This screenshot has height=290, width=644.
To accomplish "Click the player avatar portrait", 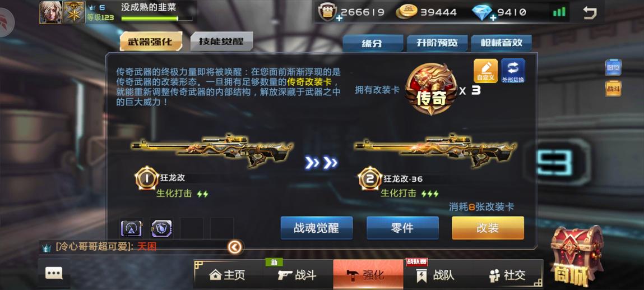I will [x=50, y=12].
